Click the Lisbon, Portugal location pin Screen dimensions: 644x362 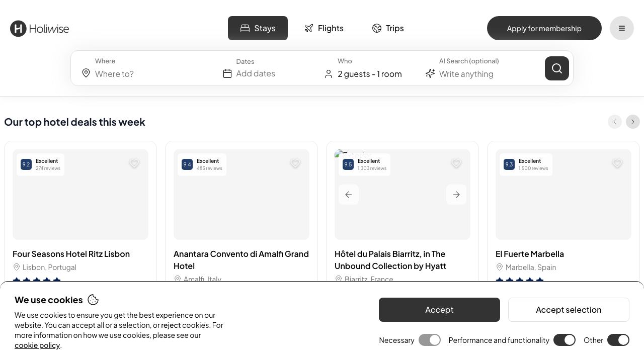(17, 267)
